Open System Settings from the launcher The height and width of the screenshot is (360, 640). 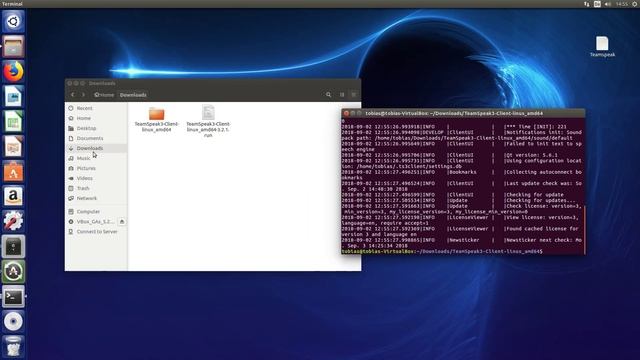pyautogui.click(x=13, y=222)
